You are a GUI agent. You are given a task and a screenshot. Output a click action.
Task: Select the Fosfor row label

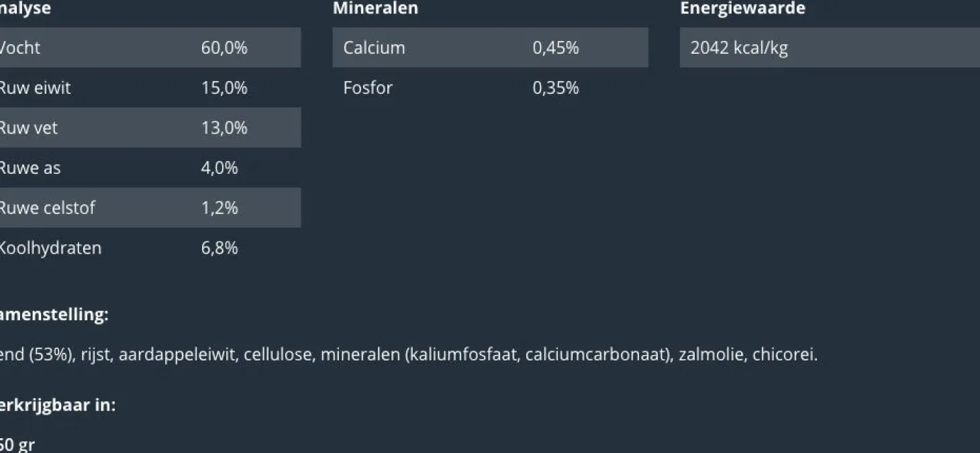368,88
